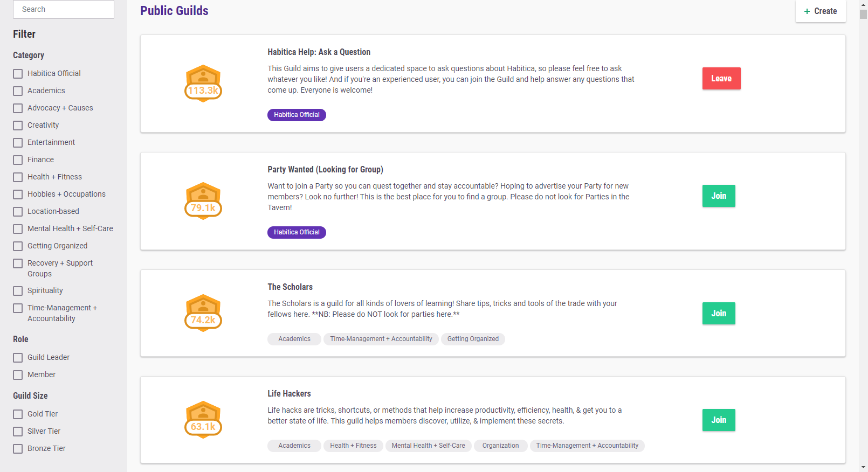Click The Scholars 74.2k badge icon

click(203, 313)
